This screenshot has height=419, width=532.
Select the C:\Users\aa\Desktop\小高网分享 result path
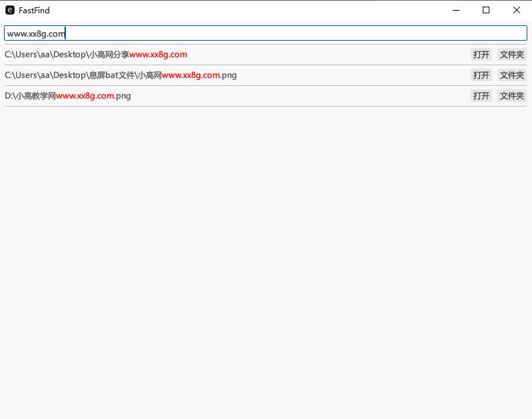pos(96,55)
